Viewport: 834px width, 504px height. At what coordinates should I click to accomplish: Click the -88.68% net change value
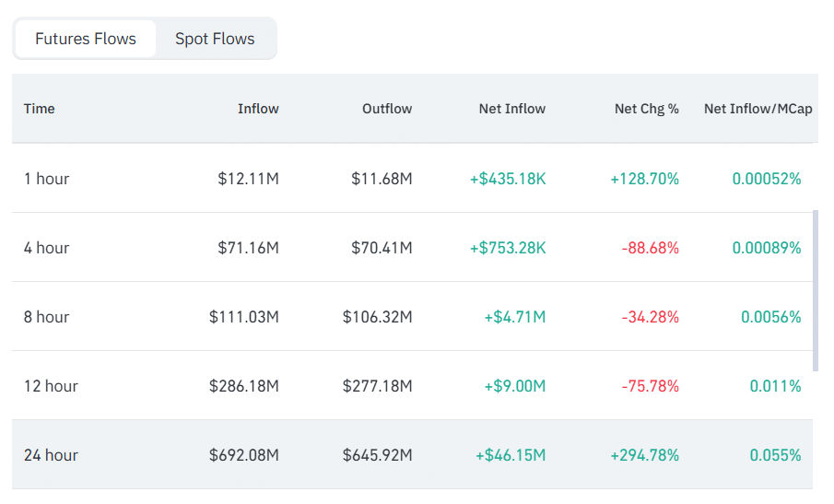651,248
